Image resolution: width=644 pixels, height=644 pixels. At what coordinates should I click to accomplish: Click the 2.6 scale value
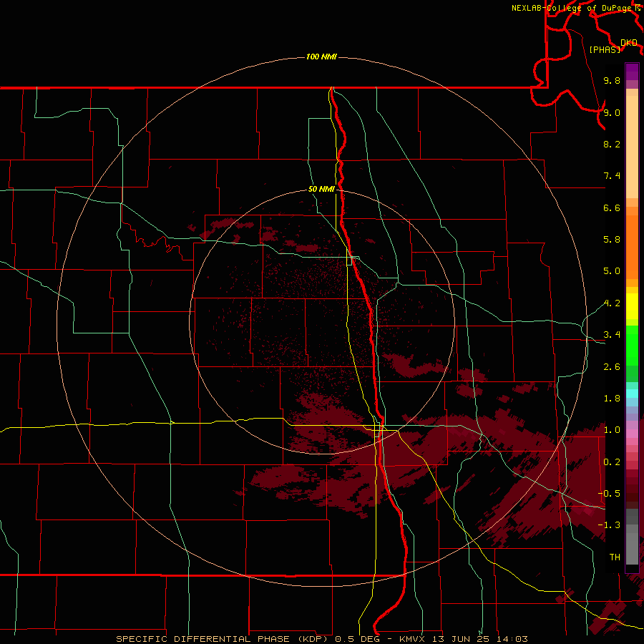pyautogui.click(x=612, y=366)
